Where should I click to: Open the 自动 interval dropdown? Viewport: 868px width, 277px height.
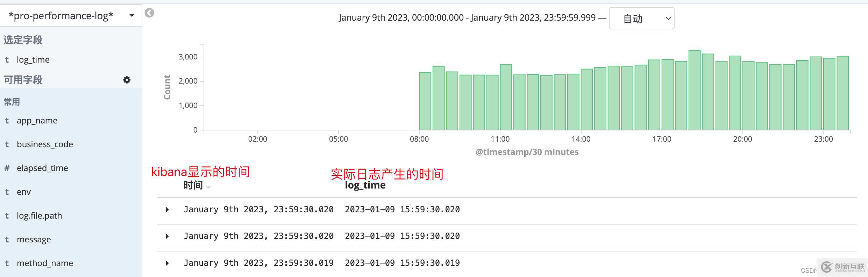click(641, 19)
